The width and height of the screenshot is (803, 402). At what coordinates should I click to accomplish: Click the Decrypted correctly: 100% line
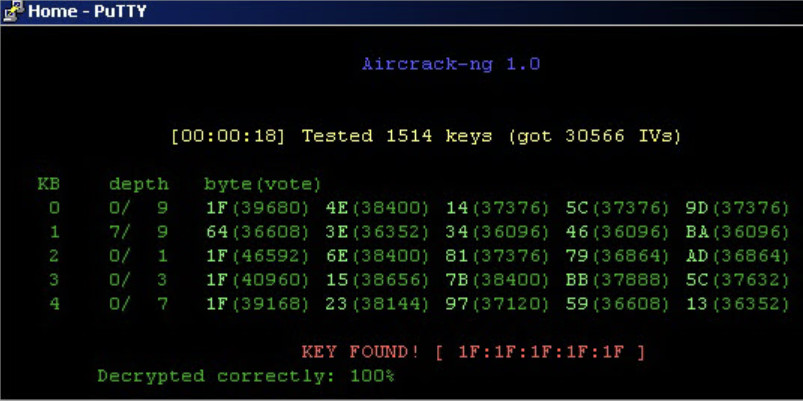click(x=246, y=376)
